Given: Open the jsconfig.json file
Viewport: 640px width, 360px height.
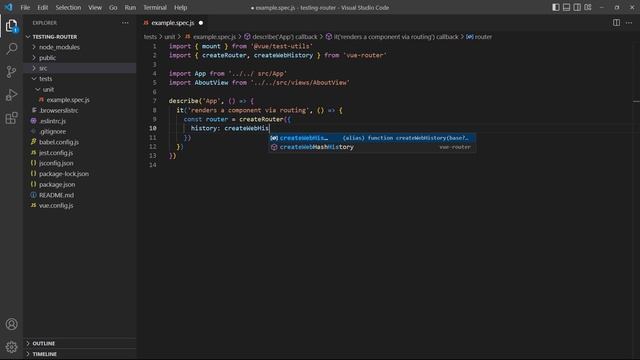Looking at the screenshot, I should tap(80, 163).
